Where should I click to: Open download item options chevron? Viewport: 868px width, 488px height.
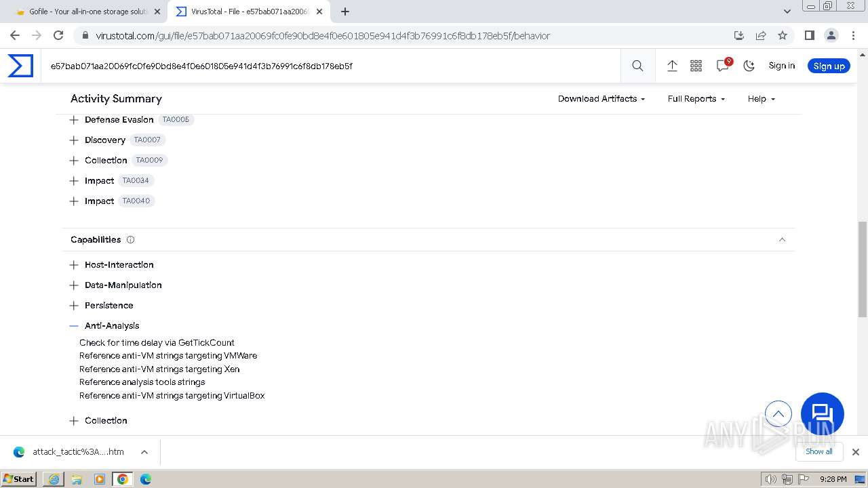click(144, 452)
